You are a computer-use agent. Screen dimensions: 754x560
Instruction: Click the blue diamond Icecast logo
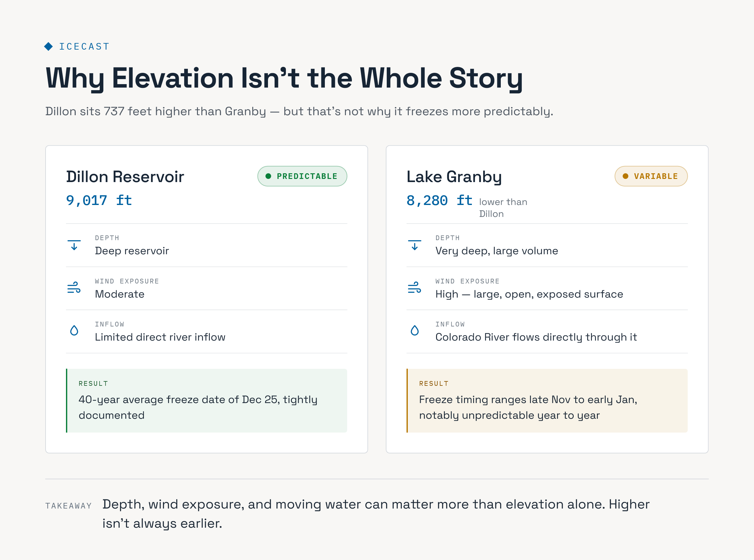coord(48,46)
